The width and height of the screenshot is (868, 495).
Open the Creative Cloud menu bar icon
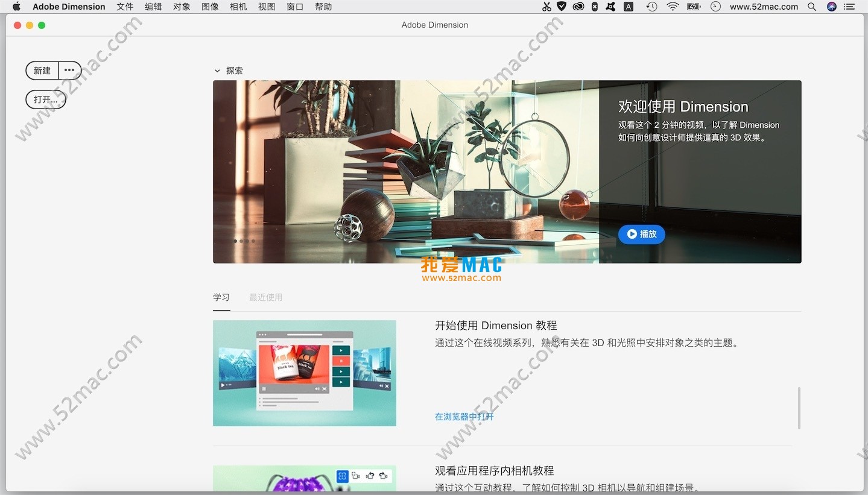point(578,7)
